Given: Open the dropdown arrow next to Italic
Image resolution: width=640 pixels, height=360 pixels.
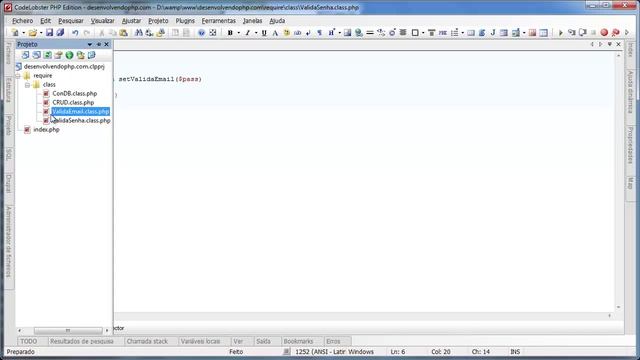Looking at the screenshot, I should point(256,33).
